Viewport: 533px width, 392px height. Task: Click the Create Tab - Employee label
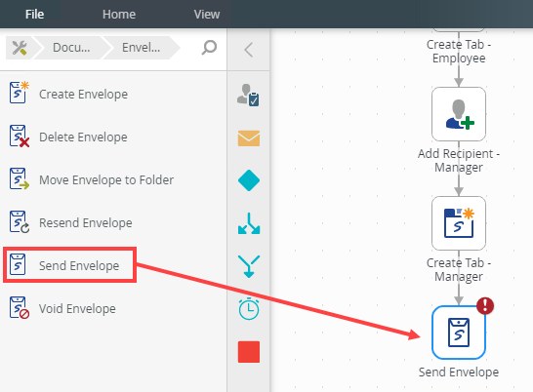coord(459,52)
